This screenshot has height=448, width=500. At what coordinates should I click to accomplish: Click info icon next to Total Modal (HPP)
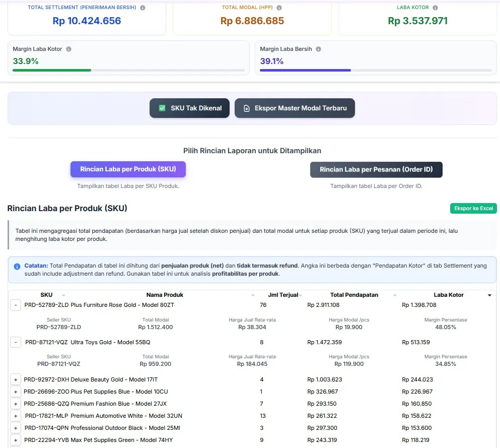(279, 8)
